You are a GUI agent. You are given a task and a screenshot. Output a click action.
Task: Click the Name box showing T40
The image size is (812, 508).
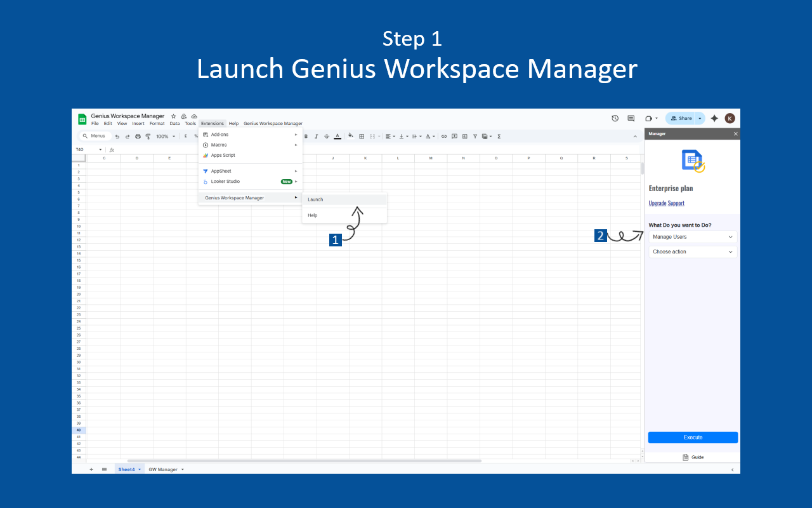[88, 150]
